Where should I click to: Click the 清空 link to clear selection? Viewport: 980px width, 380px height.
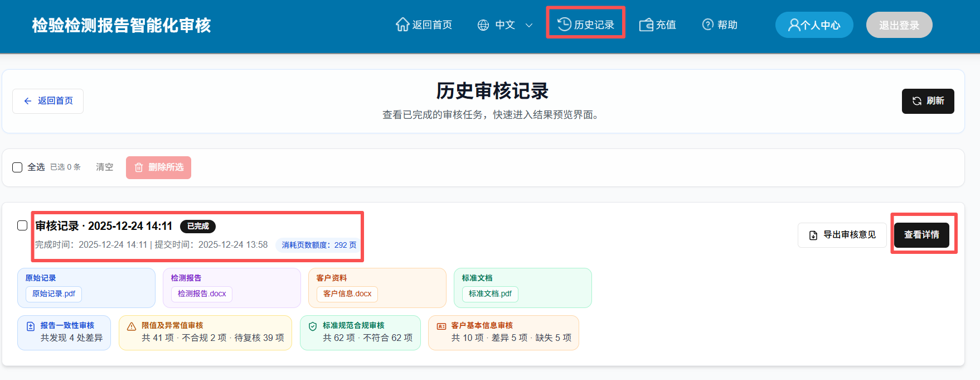coord(104,167)
